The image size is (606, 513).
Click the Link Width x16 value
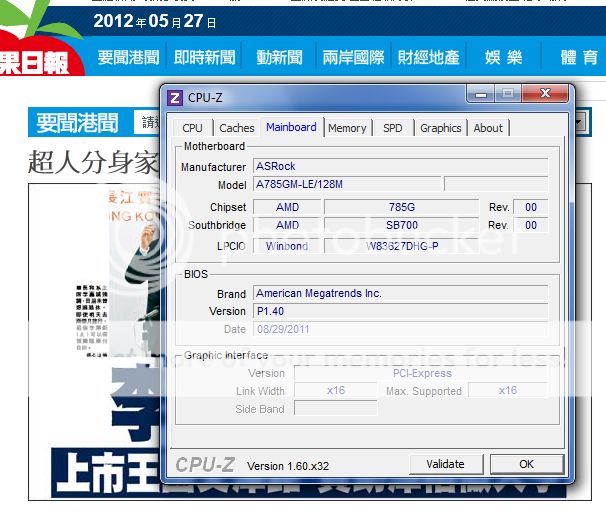click(335, 390)
